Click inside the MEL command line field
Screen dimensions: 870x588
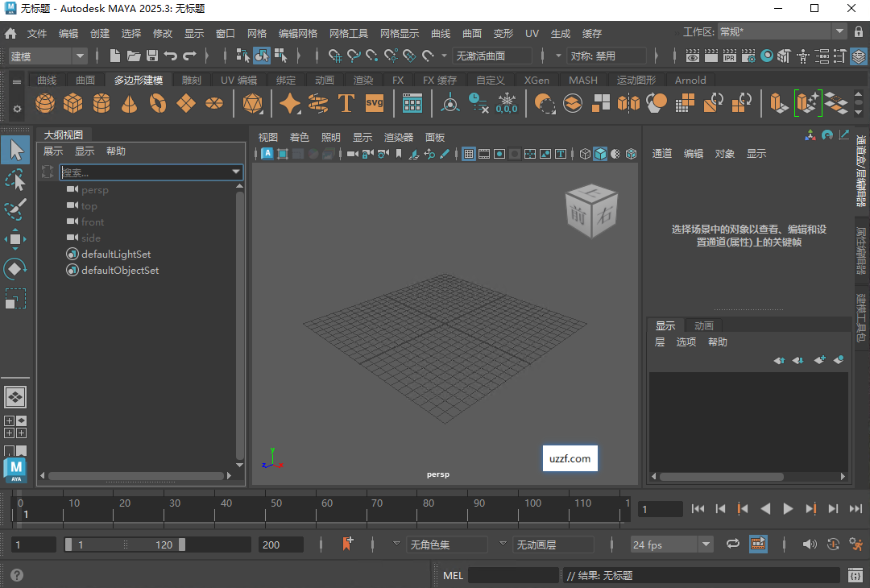point(516,575)
